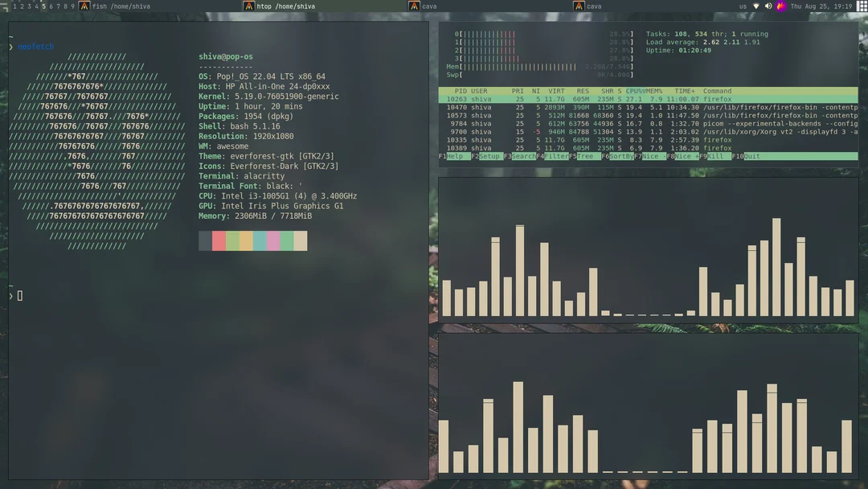868x489 pixels.
Task: Click the launcher icon at far left of bar
Action: tap(4, 6)
